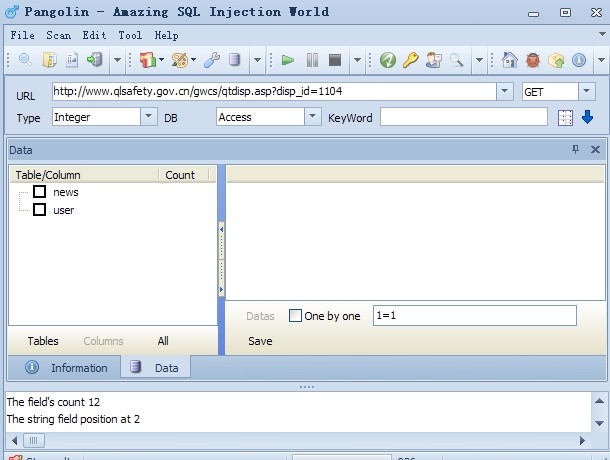610x460 pixels.
Task: Open the Scan menu
Action: pyautogui.click(x=58, y=35)
